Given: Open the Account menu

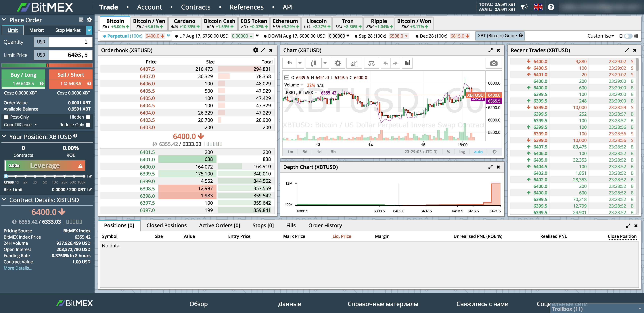Looking at the screenshot, I should (x=149, y=7).
